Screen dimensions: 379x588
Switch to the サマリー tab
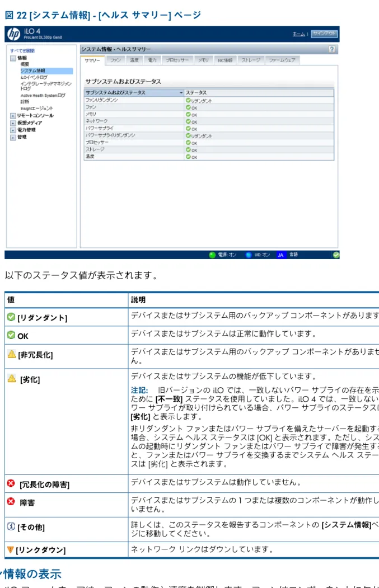tap(92, 60)
